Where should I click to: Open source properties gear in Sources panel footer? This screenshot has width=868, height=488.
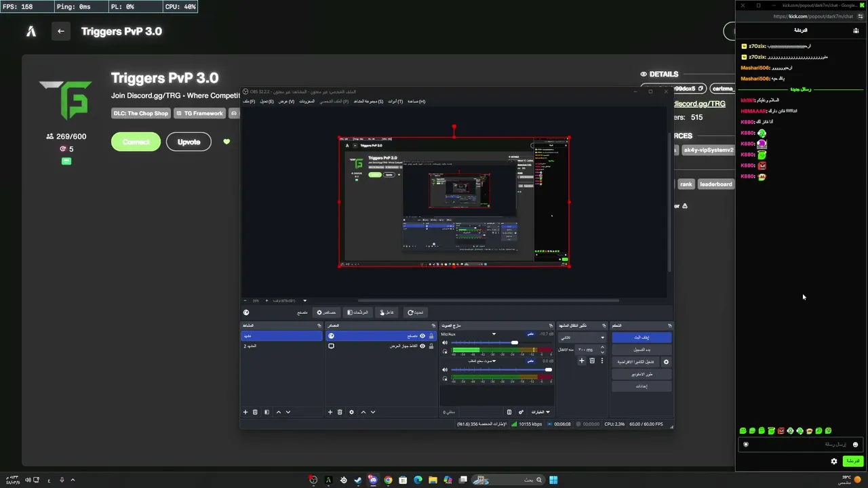pos(351,412)
